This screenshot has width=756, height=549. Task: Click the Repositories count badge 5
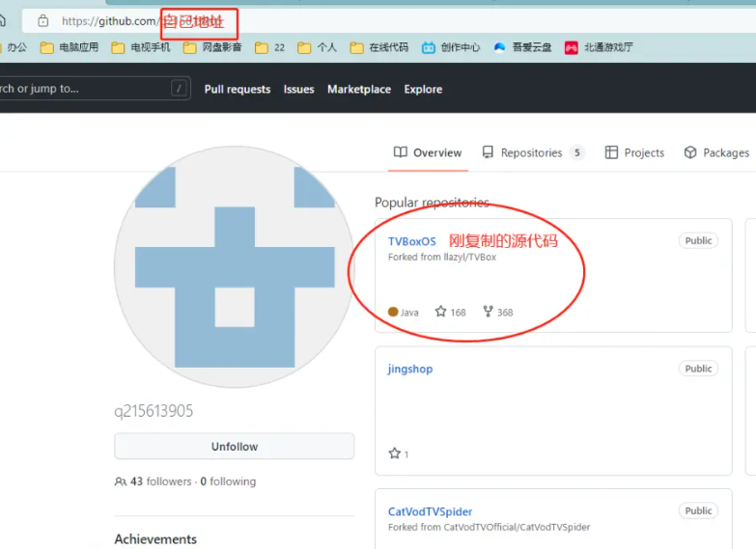pyautogui.click(x=576, y=152)
